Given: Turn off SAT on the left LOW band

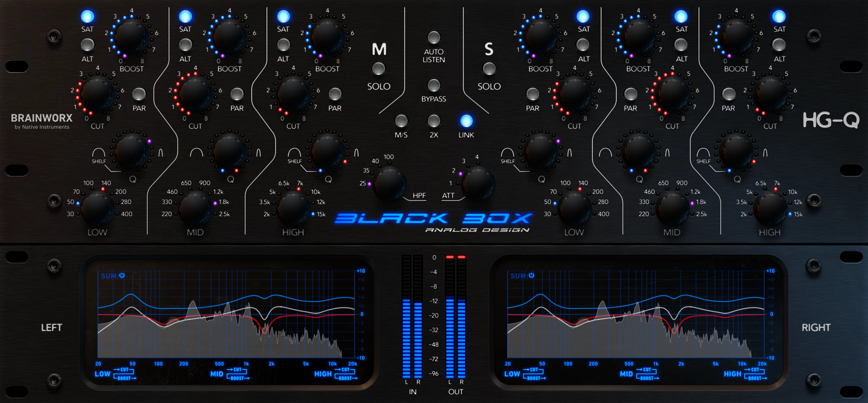Looking at the screenshot, I should tap(87, 16).
